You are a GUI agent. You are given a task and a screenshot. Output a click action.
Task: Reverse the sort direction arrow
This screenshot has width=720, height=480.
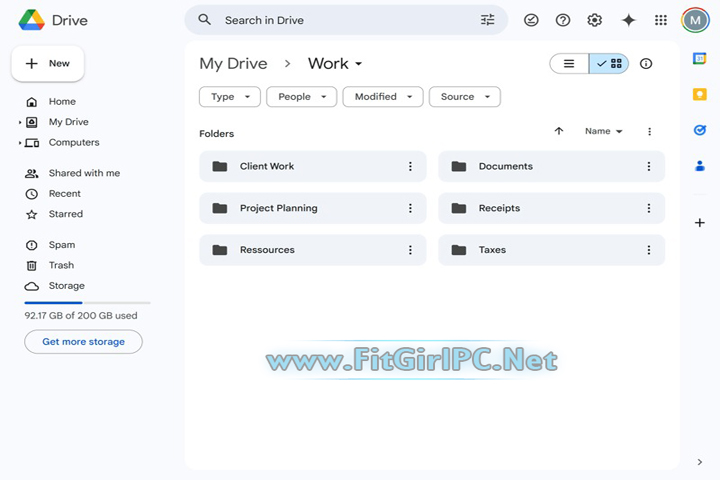[559, 131]
